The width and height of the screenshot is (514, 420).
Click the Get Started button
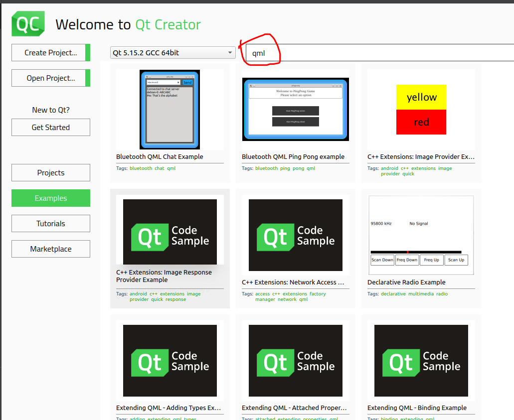[x=51, y=128]
